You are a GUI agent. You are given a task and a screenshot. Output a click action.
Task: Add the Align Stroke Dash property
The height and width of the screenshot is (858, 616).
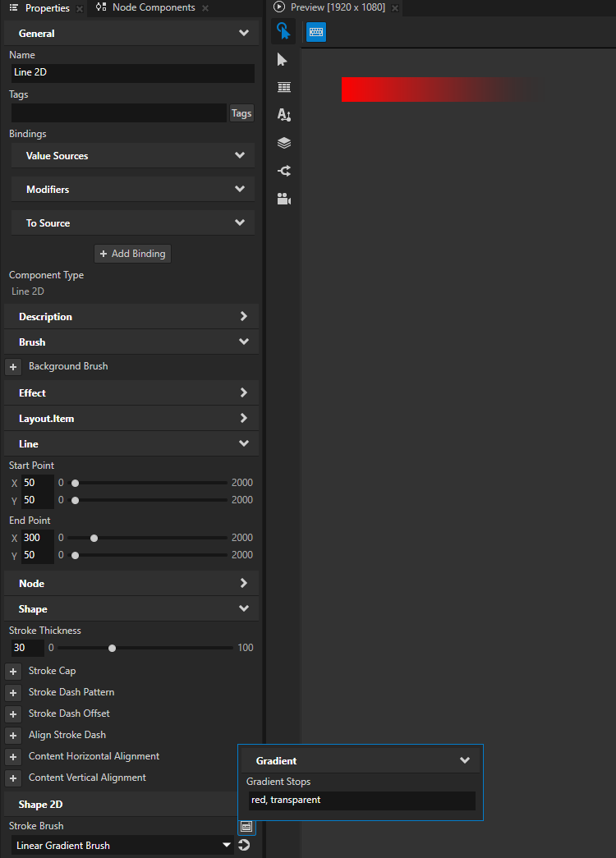click(12, 735)
